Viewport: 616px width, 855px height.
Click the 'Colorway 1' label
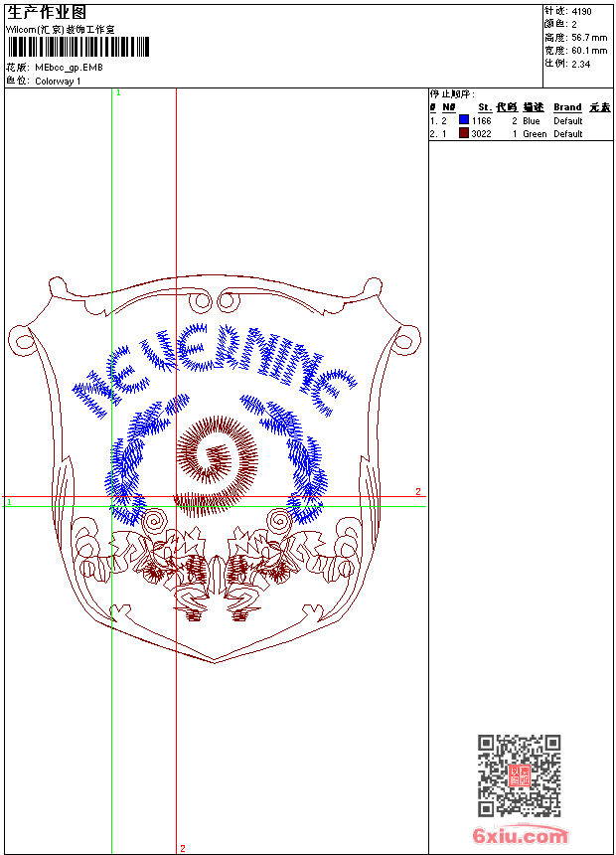coord(58,82)
